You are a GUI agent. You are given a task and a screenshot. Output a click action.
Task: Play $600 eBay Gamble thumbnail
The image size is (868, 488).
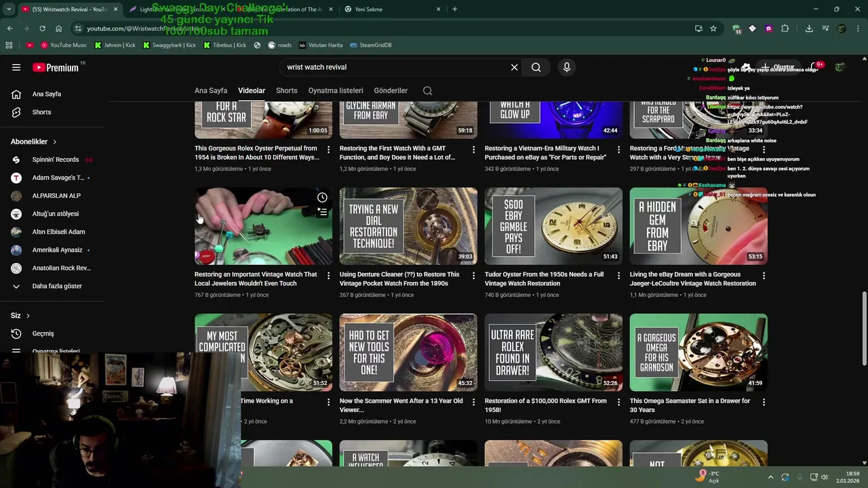coord(553,226)
